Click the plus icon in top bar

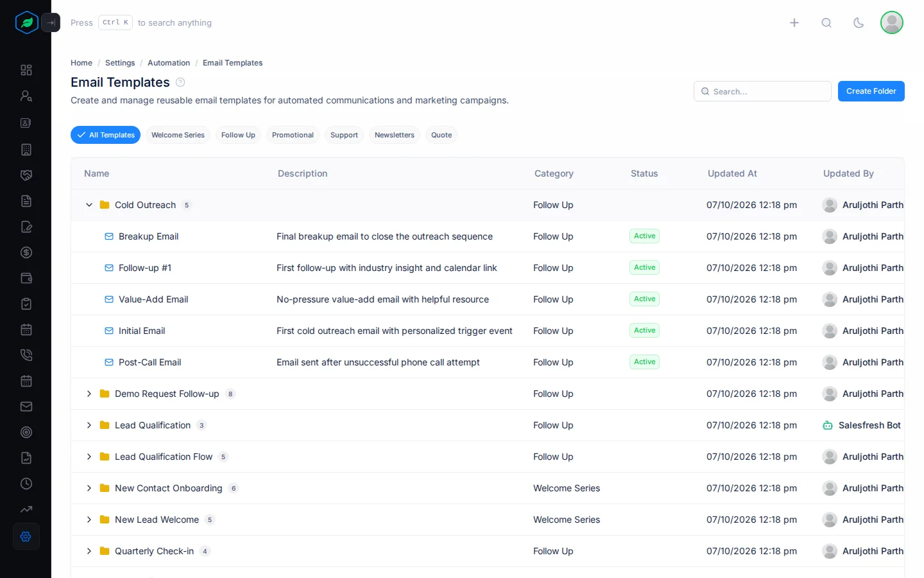(794, 22)
